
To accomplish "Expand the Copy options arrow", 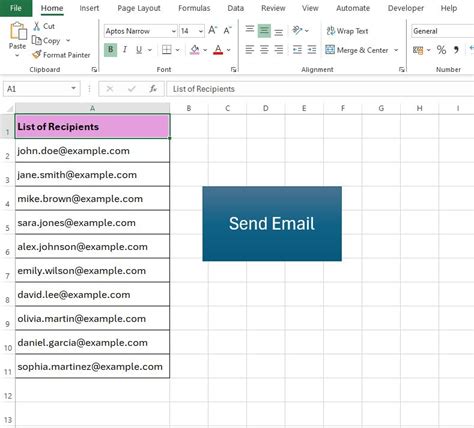I will [x=68, y=40].
